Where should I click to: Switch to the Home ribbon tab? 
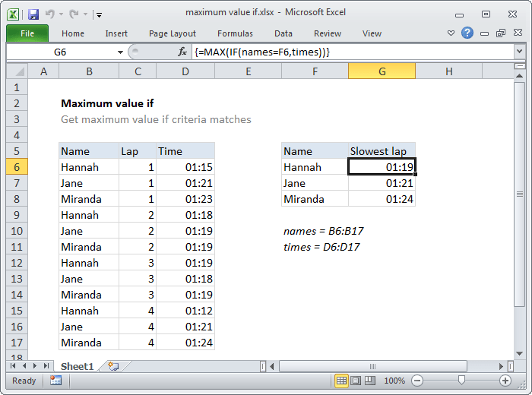tap(73, 33)
